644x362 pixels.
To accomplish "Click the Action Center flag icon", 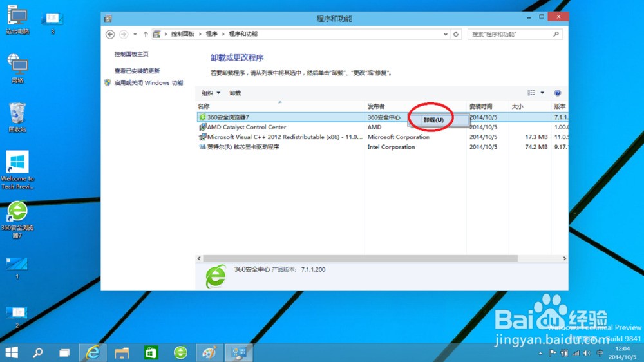I will (x=553, y=353).
